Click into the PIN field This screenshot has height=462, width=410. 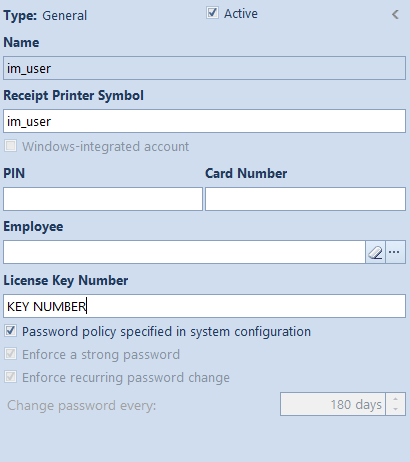point(103,199)
